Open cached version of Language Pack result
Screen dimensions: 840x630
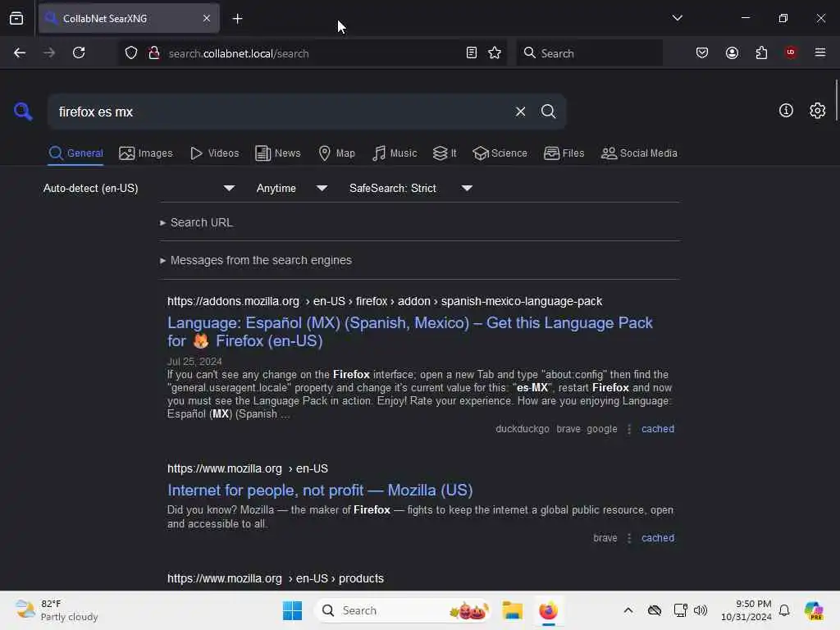point(658,428)
